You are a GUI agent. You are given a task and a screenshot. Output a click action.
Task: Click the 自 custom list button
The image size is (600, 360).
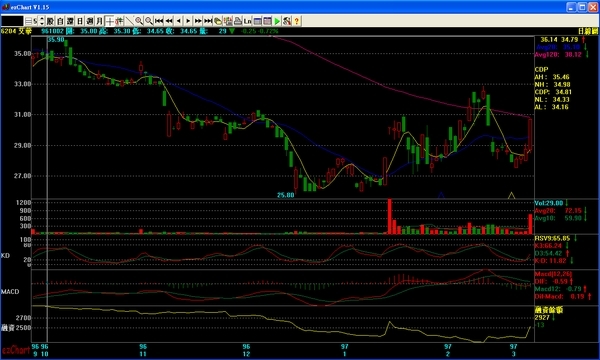60,21
